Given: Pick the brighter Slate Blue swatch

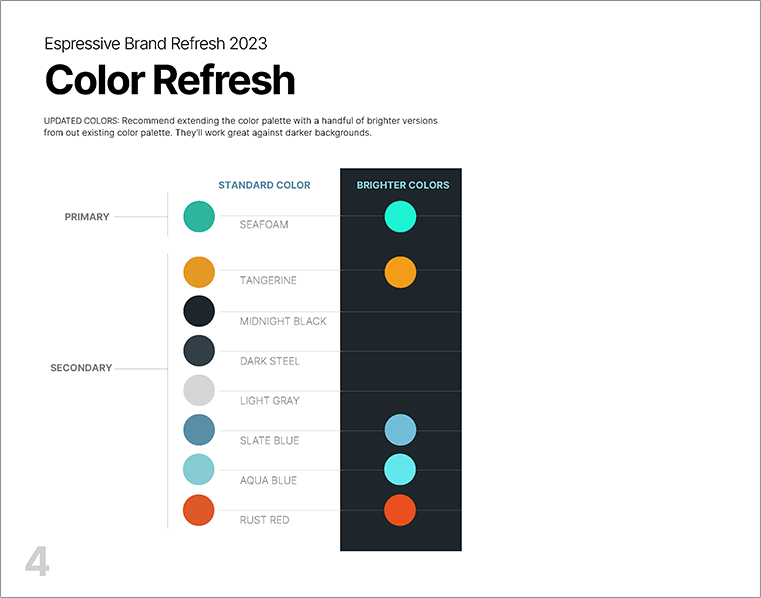Looking at the screenshot, I should point(400,430).
